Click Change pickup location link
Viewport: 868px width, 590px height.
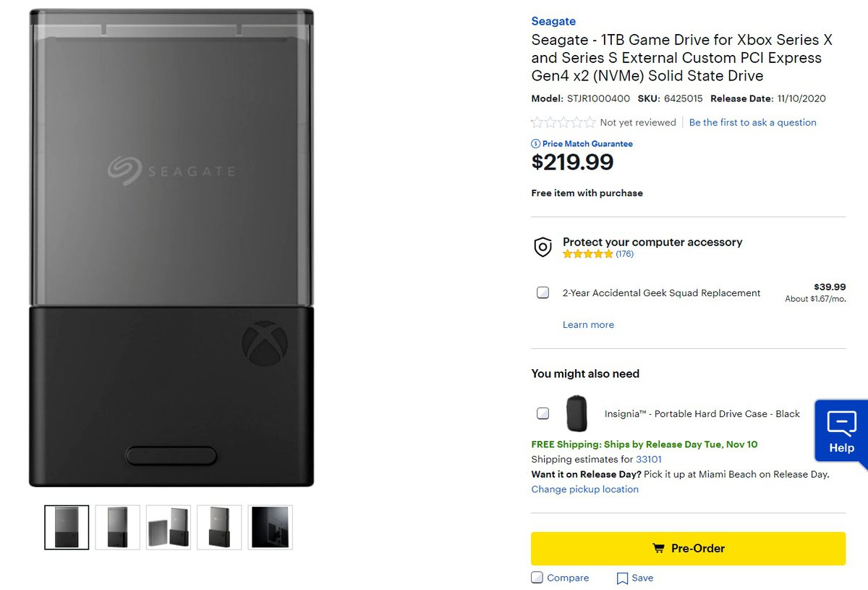[x=584, y=489]
